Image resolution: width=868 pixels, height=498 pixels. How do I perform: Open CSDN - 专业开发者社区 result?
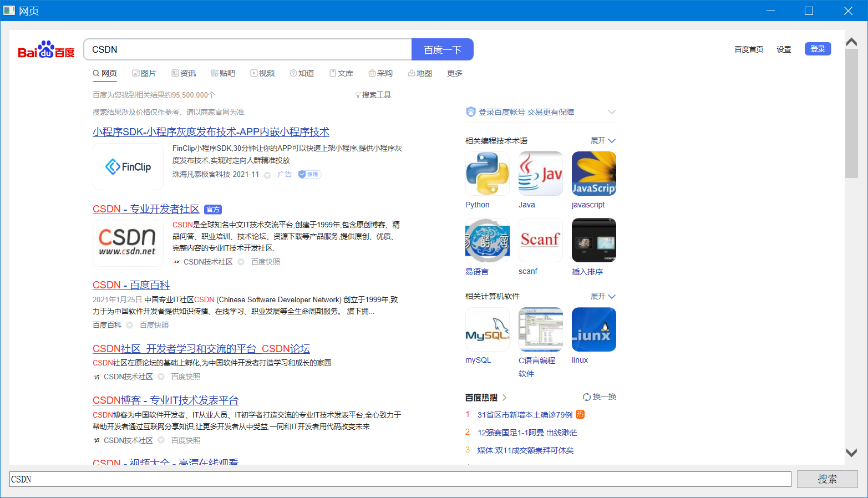click(x=146, y=209)
